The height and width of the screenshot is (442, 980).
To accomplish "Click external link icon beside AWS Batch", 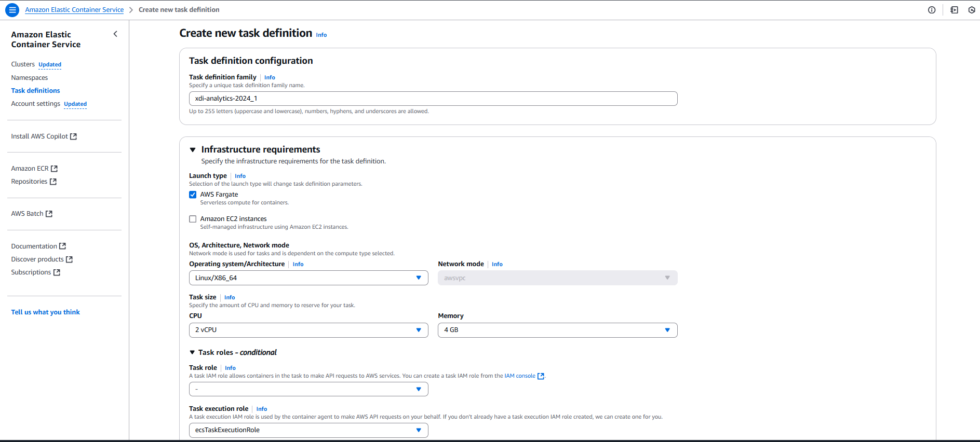I will (49, 214).
